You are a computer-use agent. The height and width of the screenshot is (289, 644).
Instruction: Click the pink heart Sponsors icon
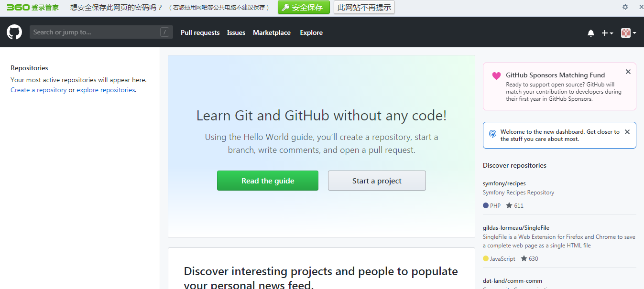pyautogui.click(x=496, y=75)
